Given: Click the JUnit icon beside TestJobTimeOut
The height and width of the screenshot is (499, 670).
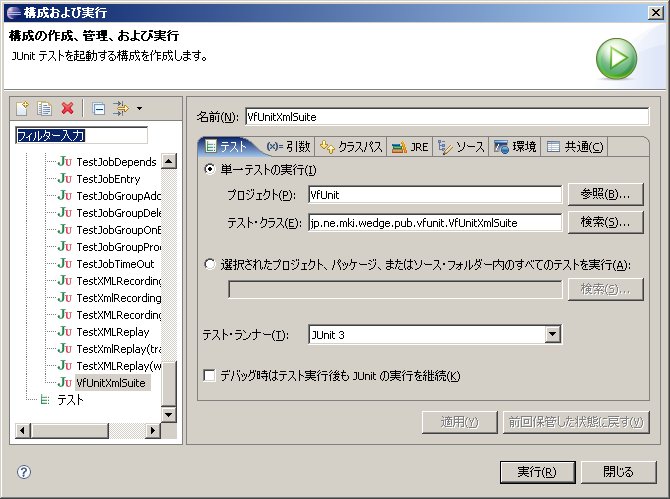Looking at the screenshot, I should [x=65, y=264].
